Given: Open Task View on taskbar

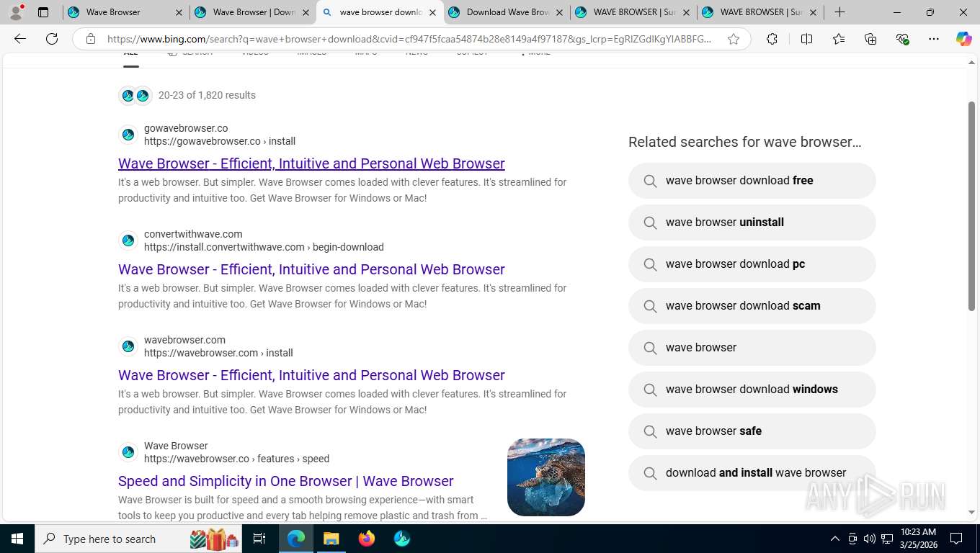Looking at the screenshot, I should pyautogui.click(x=259, y=539).
